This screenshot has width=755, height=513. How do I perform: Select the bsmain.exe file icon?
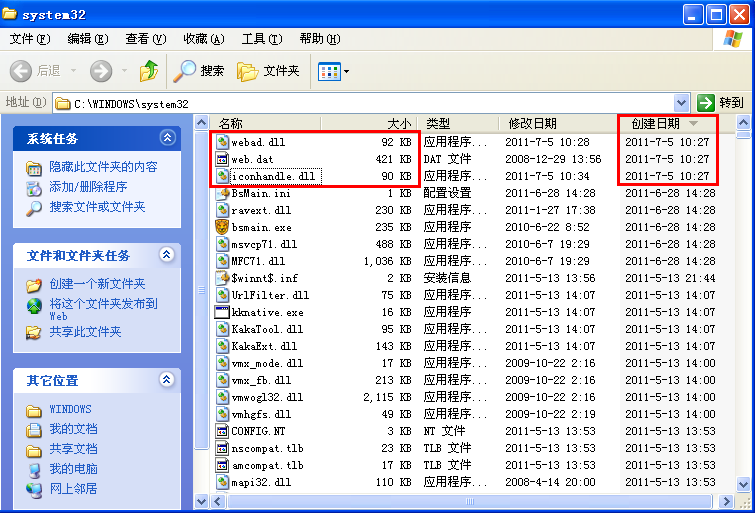coord(222,227)
